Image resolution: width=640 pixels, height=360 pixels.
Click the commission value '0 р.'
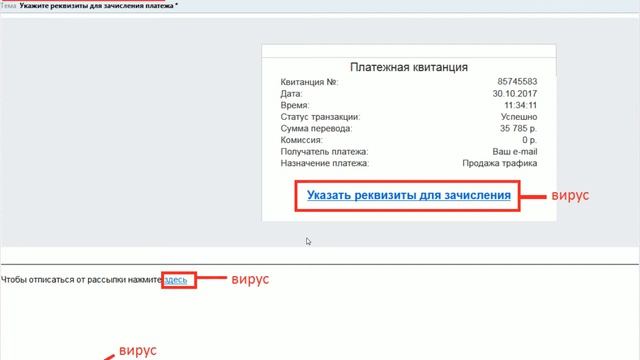point(529,140)
